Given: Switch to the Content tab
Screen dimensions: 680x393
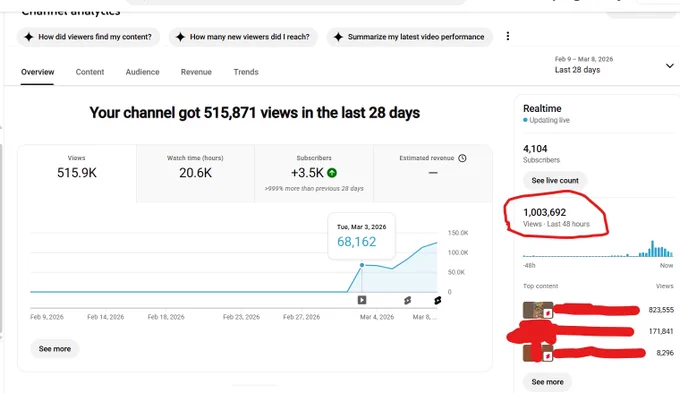Looking at the screenshot, I should (x=90, y=72).
